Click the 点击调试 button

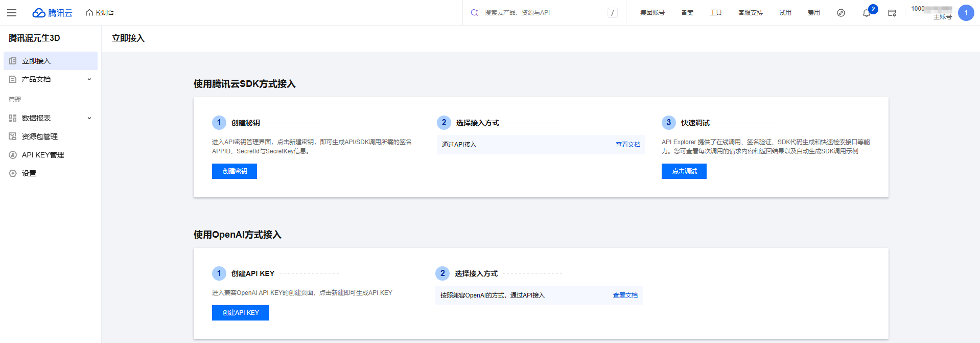tap(684, 171)
